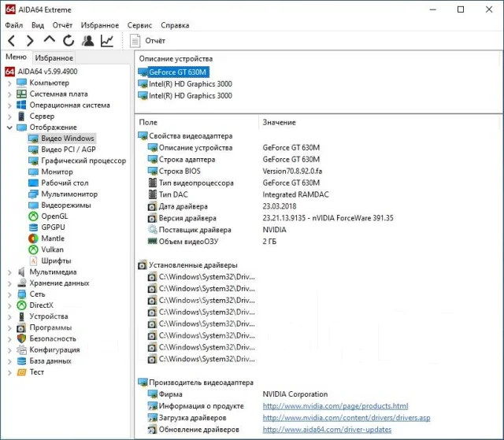Refresh the page with the circular arrow icon
The width and height of the screenshot is (504, 440).
[x=69, y=41]
